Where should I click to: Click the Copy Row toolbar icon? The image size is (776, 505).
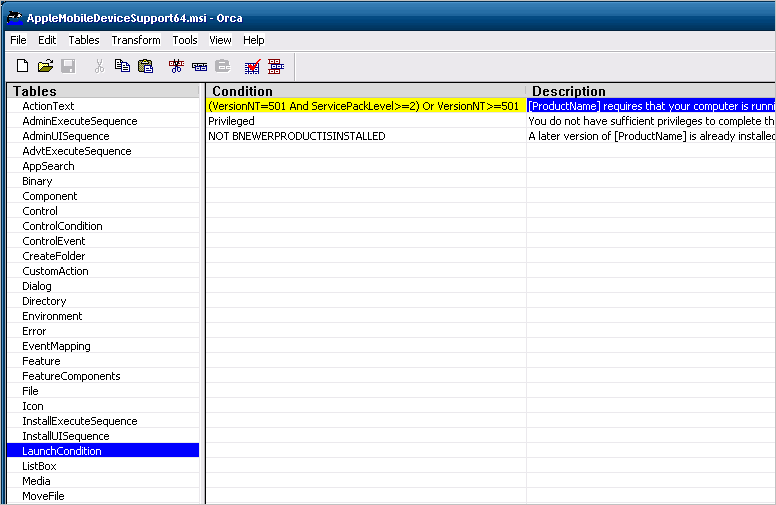click(x=199, y=66)
